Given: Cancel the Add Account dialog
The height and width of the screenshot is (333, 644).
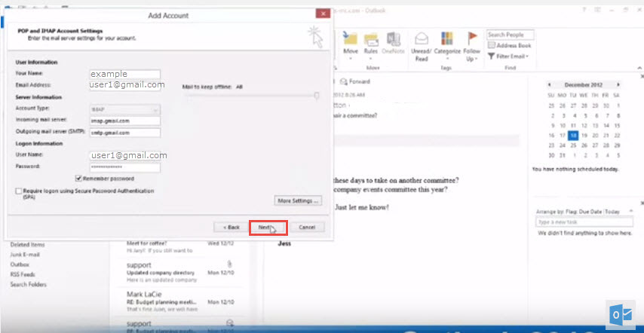Looking at the screenshot, I should (307, 228).
